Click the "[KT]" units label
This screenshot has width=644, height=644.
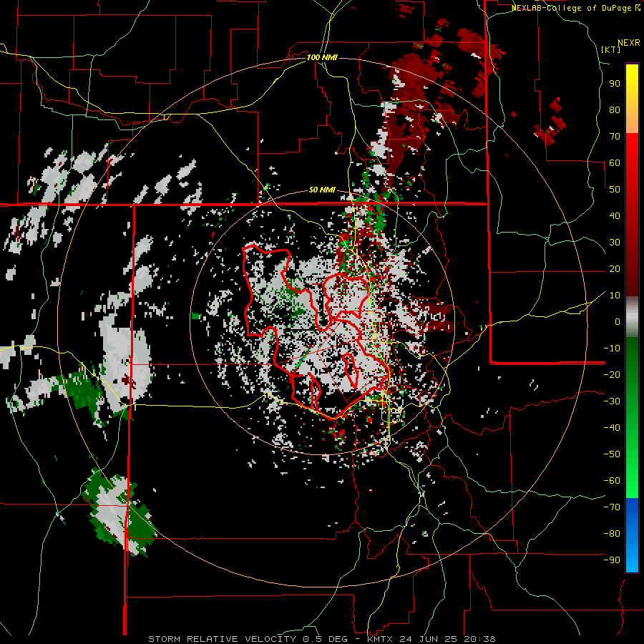611,49
